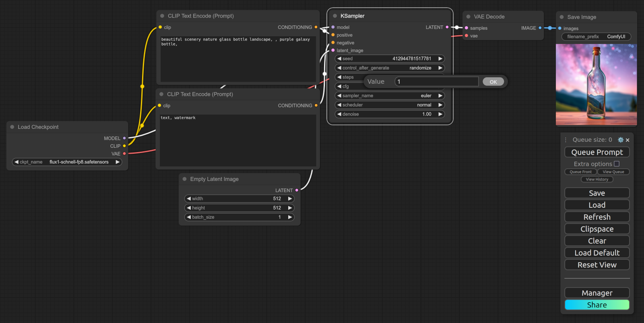Collapse the Empty Latent Image node dot
Screen dimensions: 644x323
click(184, 179)
